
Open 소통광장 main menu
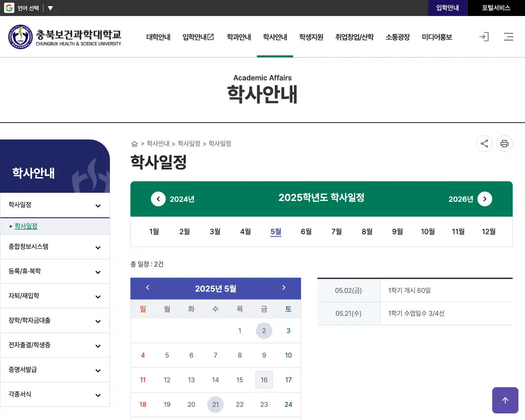[397, 37]
